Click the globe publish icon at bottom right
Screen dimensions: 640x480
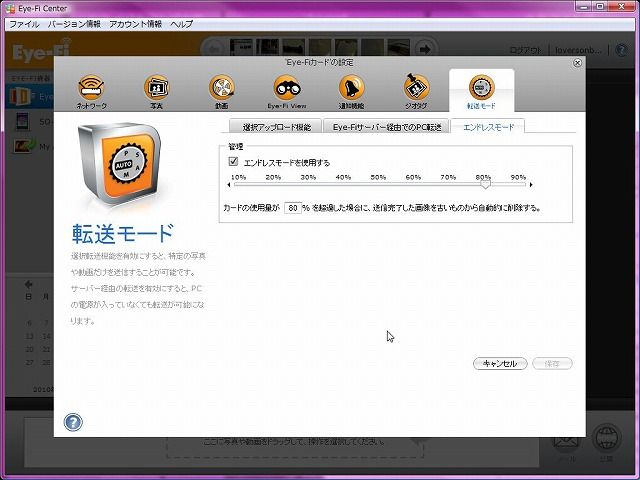(607, 438)
